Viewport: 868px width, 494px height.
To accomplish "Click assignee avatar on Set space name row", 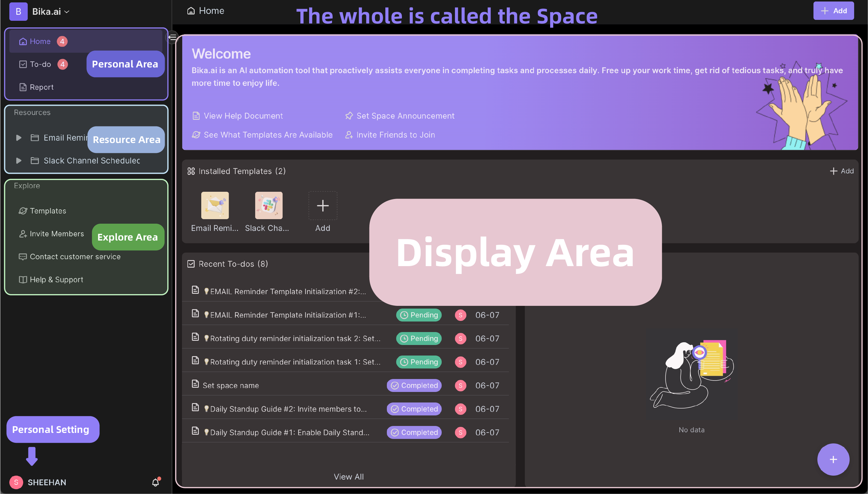I will pos(460,385).
